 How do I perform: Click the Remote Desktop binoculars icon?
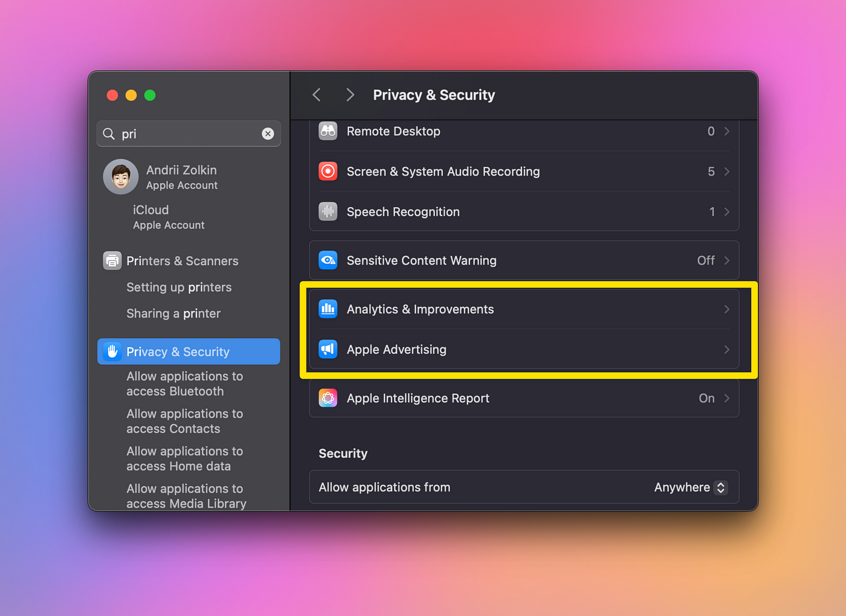pos(328,130)
